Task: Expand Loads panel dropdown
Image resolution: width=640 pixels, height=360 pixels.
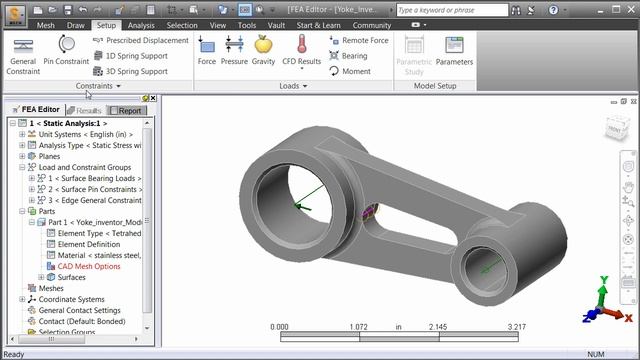Action: (x=293, y=86)
